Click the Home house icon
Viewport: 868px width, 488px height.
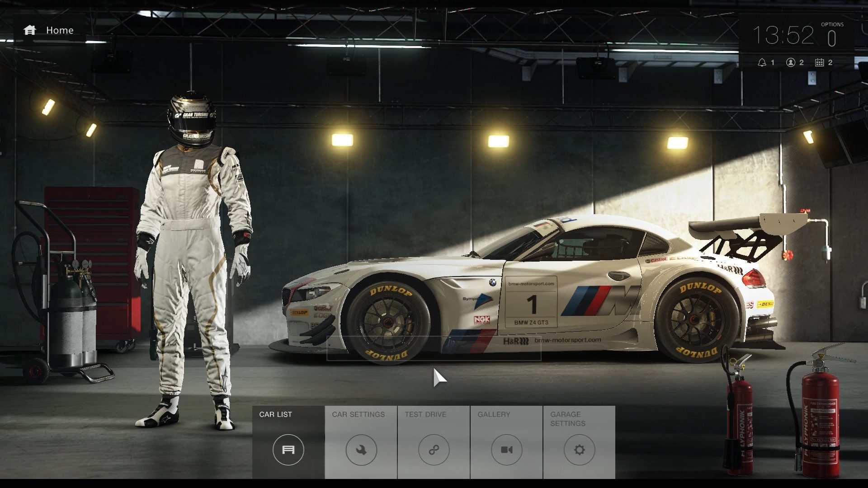tap(30, 30)
